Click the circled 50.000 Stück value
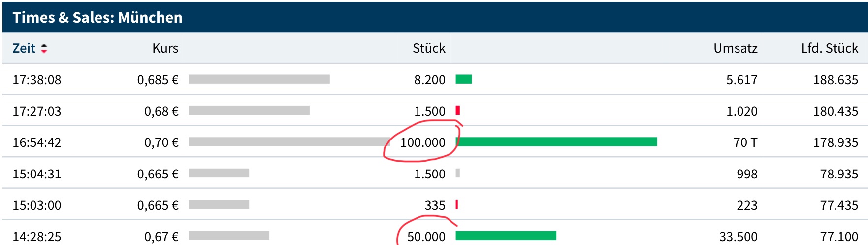Image resolution: width=868 pixels, height=245 pixels. (426, 237)
